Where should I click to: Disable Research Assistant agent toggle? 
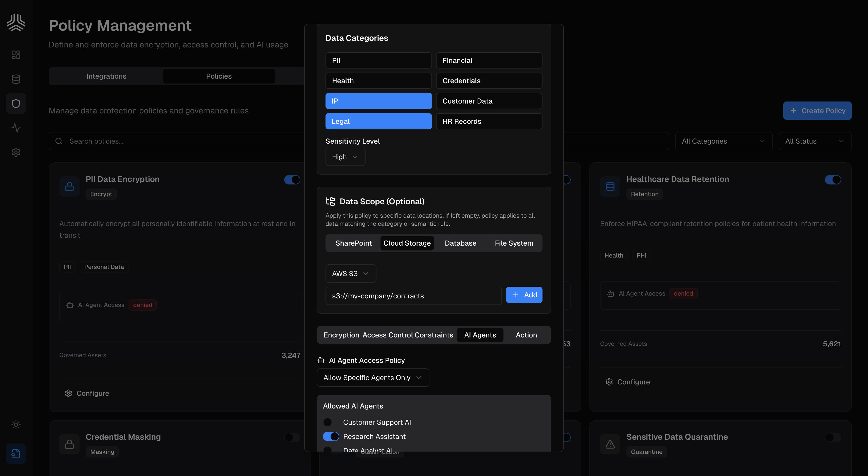[331, 436]
